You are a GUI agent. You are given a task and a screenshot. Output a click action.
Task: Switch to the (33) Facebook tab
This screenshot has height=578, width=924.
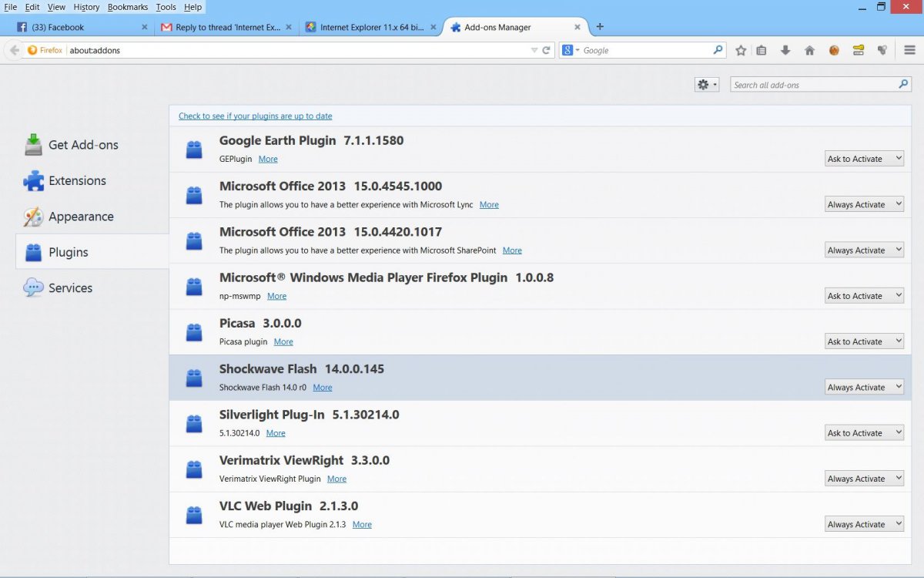click(x=81, y=27)
